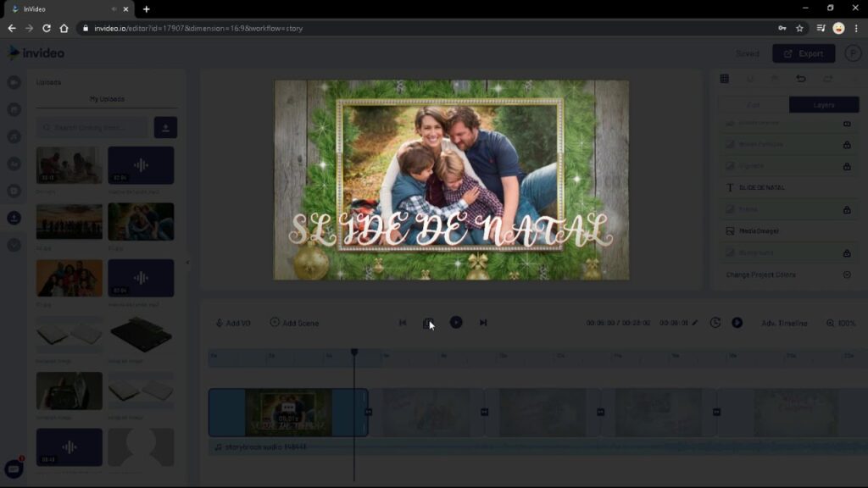Expand more options chevron in left sidebar
The image size is (868, 488).
click(14, 245)
